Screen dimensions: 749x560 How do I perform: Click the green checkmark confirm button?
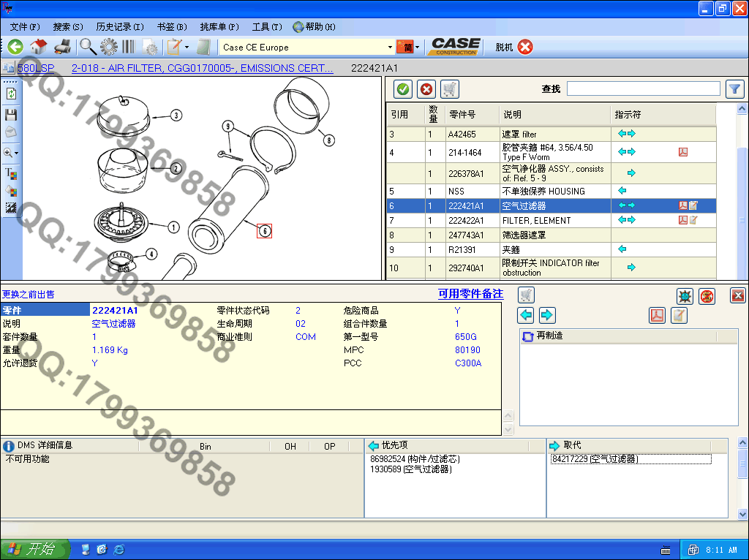(x=402, y=89)
